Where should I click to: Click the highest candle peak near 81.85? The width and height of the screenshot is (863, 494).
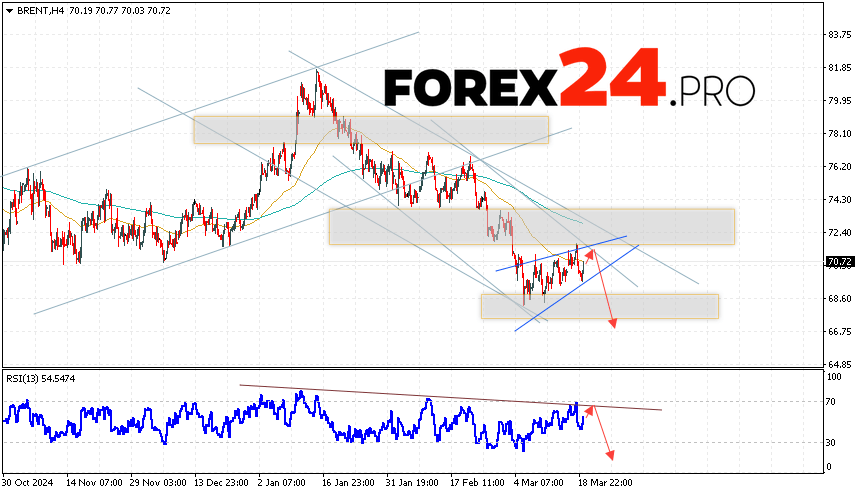click(x=317, y=70)
